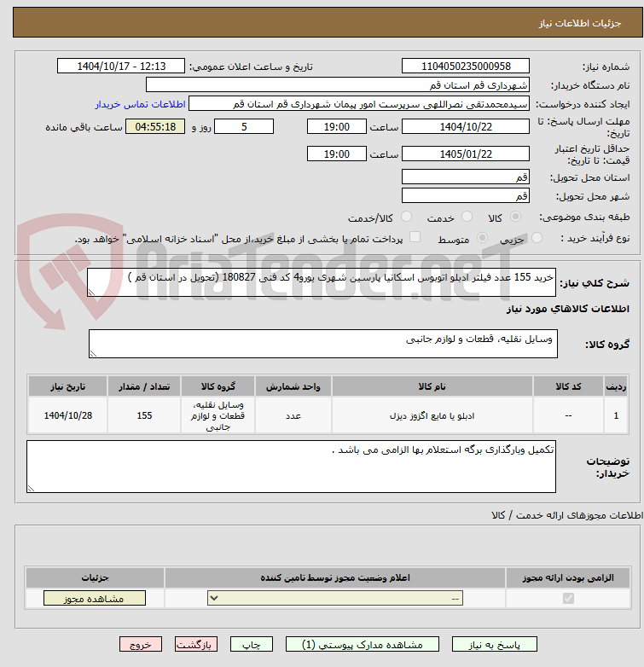Screen dimensions: 644x667
Task: Toggle the Islamic treasury bonds payment checkbox
Action: point(415,237)
